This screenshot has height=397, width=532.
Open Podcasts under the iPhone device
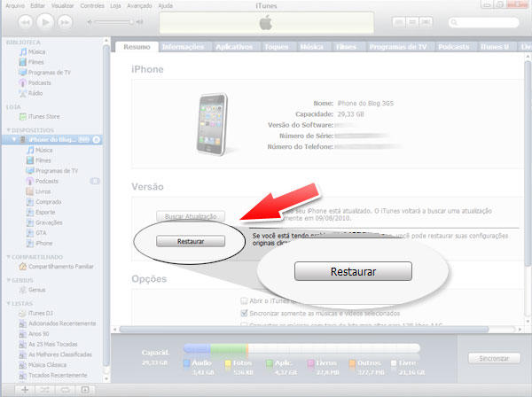tap(43, 181)
